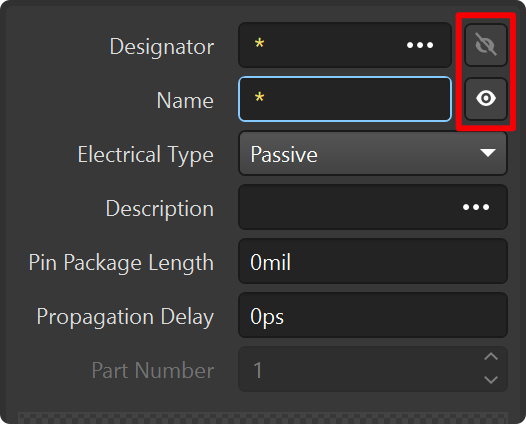Viewport: 526px width, 424px height.
Task: Increase Part Number with up arrow
Action: coord(491,357)
